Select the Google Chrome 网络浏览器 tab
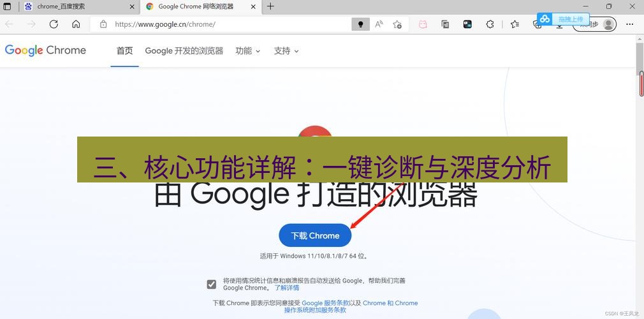The height and width of the screenshot is (319, 644). [201, 6]
